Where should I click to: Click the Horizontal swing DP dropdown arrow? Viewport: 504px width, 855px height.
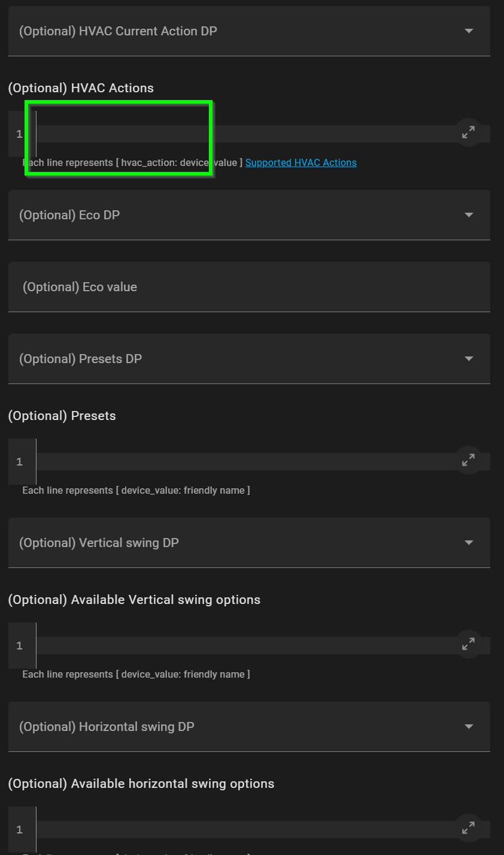(469, 727)
